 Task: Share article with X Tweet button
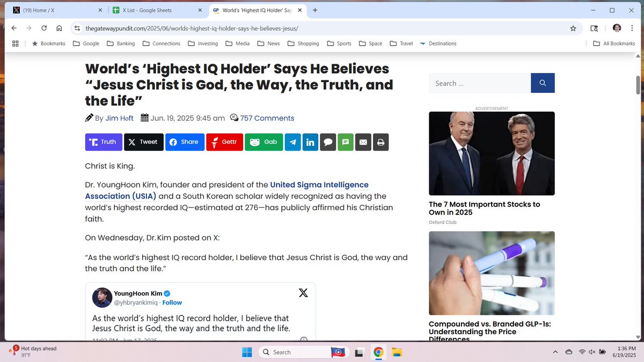(x=143, y=142)
